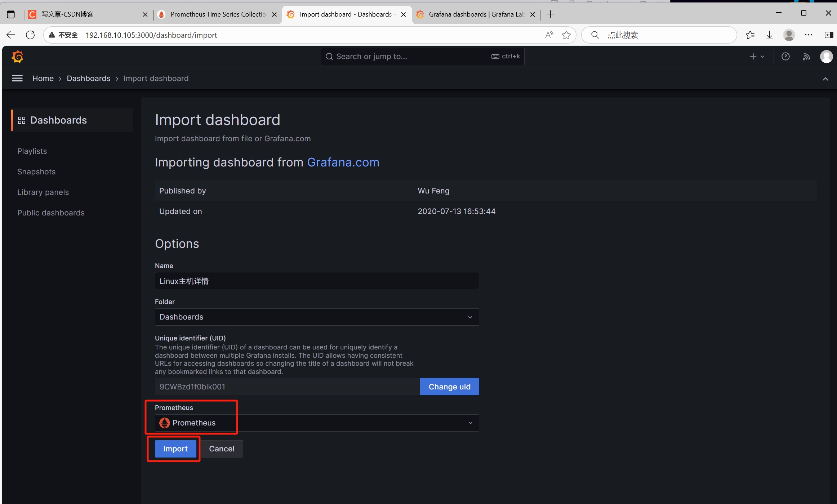Reload the page with refresh icon
The height and width of the screenshot is (504, 837).
(x=30, y=35)
